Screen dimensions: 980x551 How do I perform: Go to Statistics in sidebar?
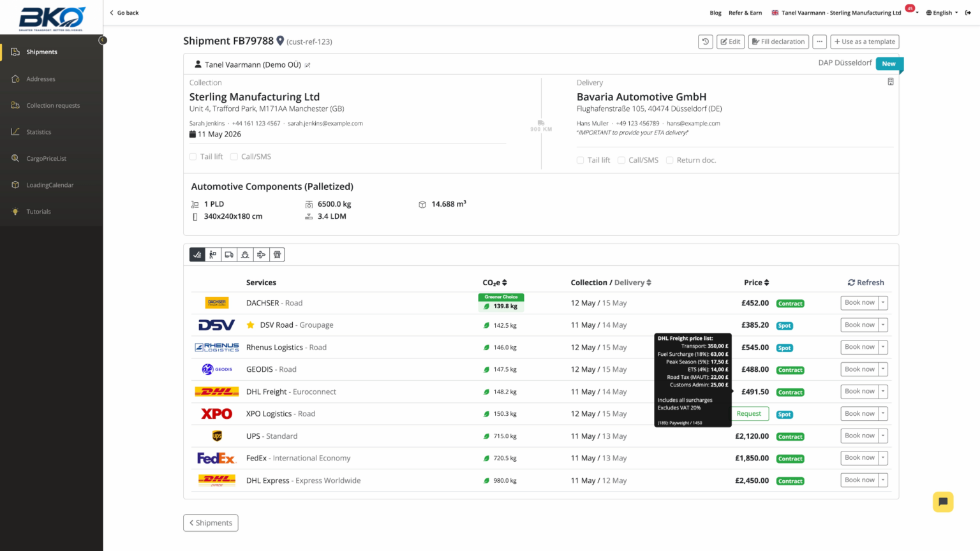pos(39,132)
